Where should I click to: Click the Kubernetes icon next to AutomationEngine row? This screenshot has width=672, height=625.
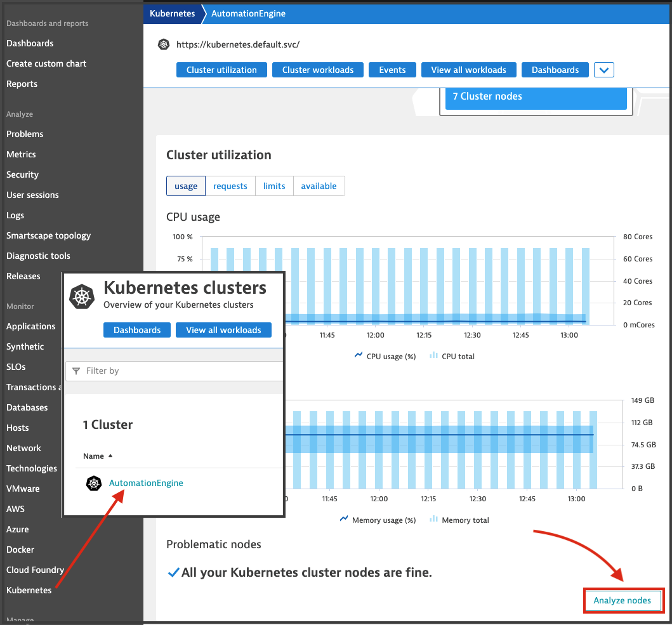coord(94,483)
